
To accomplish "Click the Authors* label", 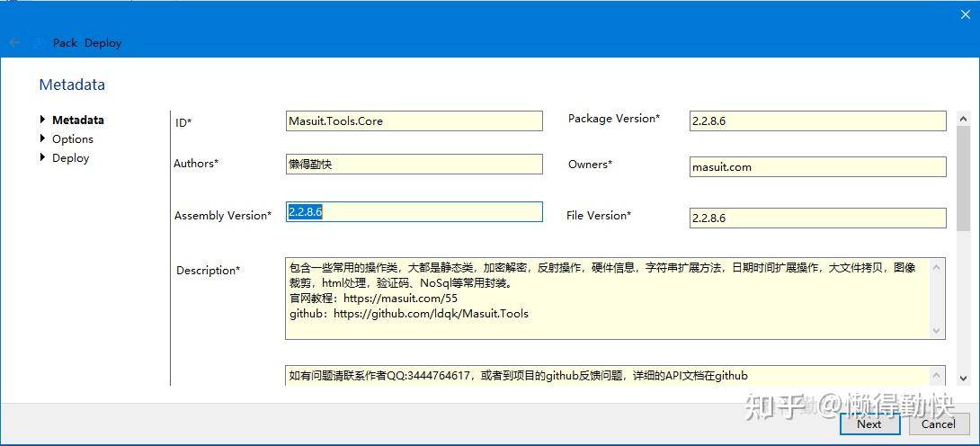I will 196,163.
